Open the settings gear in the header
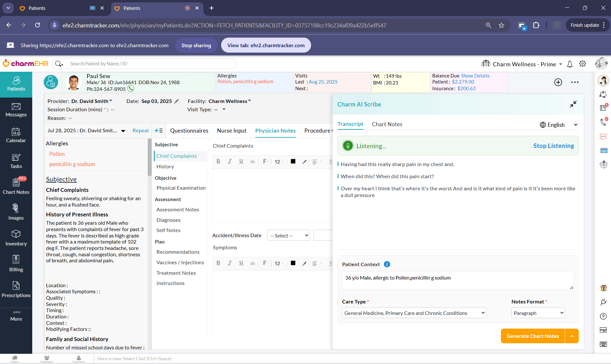 (583, 64)
